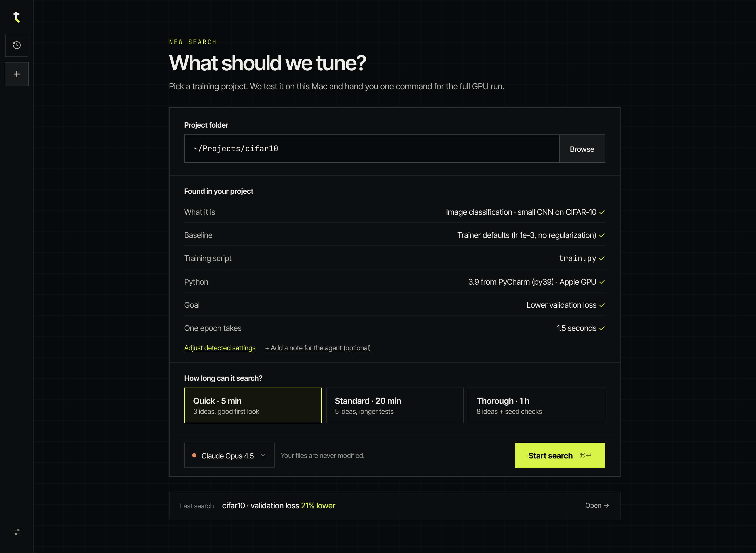This screenshot has height=553, width=756.
Task: Click Browse to choose project folder
Action: pyautogui.click(x=582, y=149)
